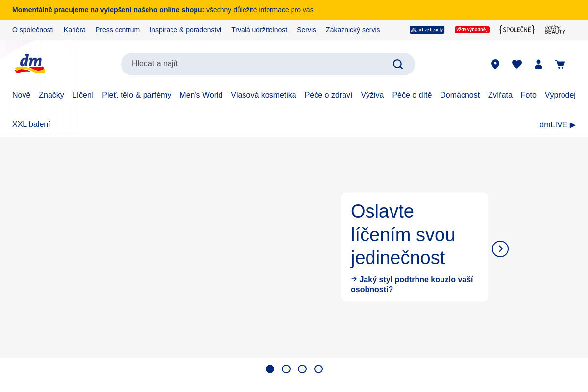Open the Výprodej menu item
588x392 pixels.
560,95
